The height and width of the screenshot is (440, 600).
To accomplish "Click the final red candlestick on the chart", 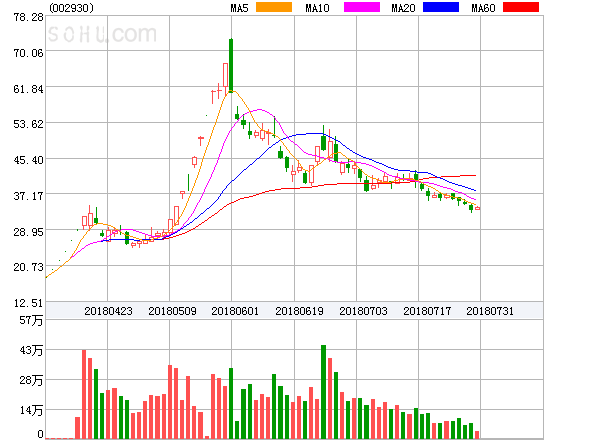I will [x=477, y=208].
